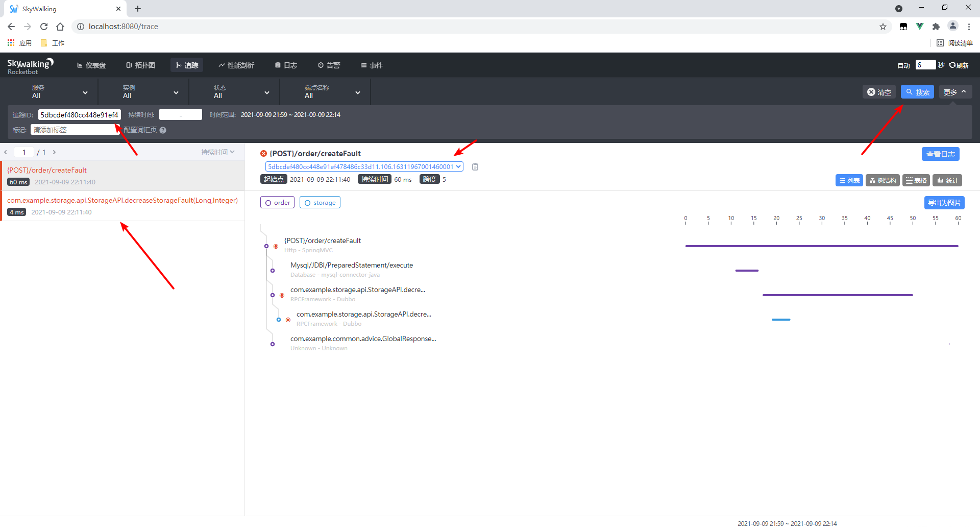Open the 应用 apps bookmark shortcut
The height and width of the screenshot is (531, 980).
tap(19, 43)
